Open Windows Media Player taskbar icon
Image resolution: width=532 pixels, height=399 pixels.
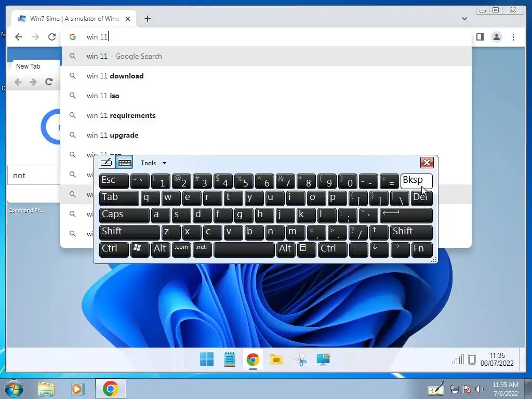pyautogui.click(x=77, y=389)
